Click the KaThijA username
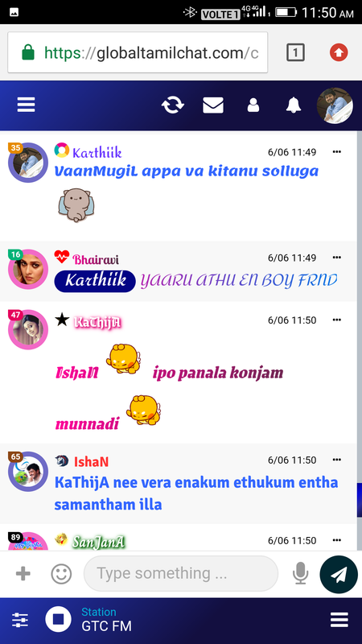 [97, 323]
